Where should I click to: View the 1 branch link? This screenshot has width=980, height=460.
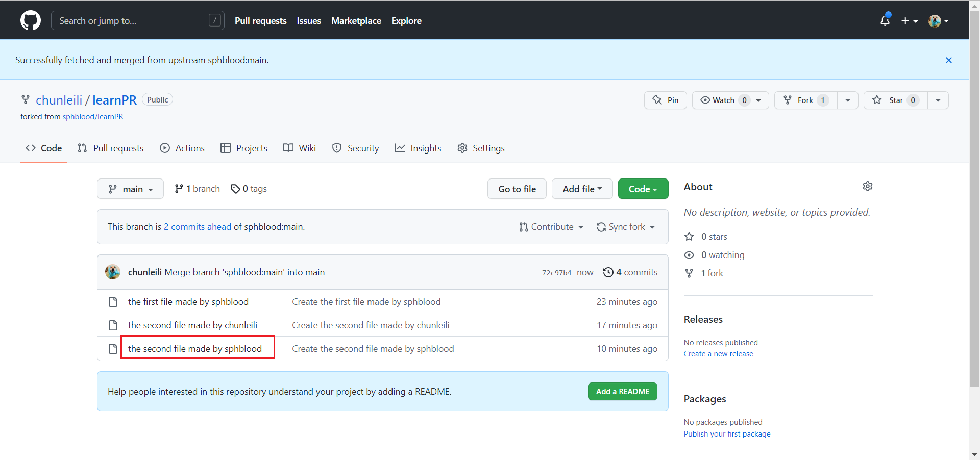197,189
